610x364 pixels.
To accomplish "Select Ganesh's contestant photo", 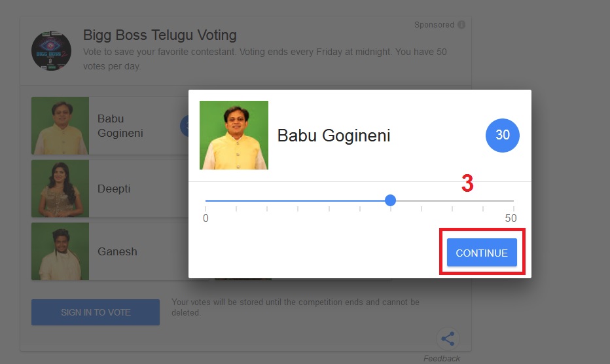I will (x=60, y=251).
